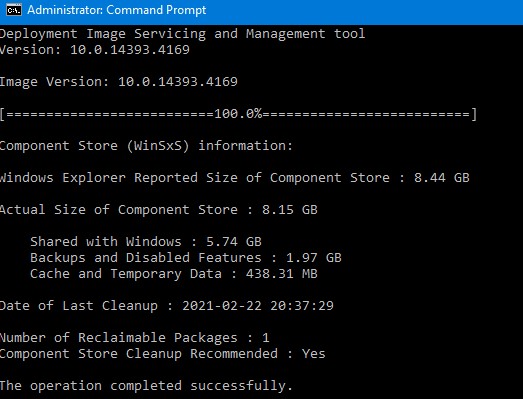The width and height of the screenshot is (523, 399).
Task: Click the Deployment Image Servicing tool line
Action: tap(182, 34)
